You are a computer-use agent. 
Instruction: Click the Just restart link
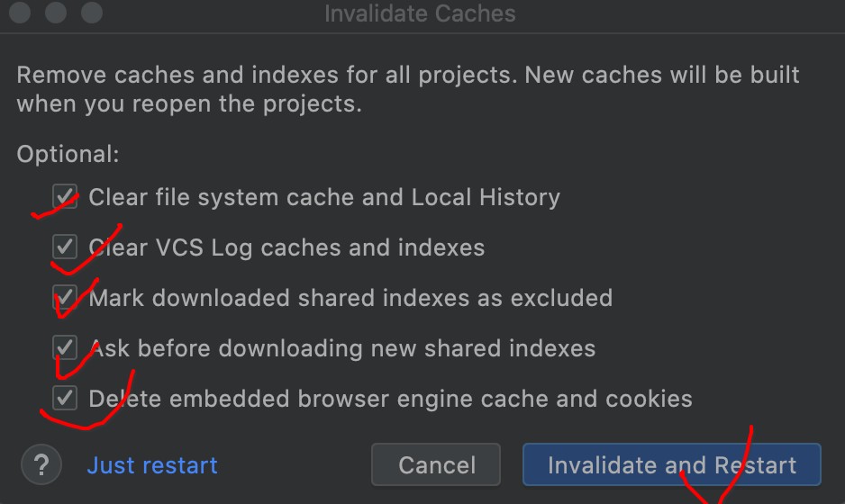coord(152,465)
